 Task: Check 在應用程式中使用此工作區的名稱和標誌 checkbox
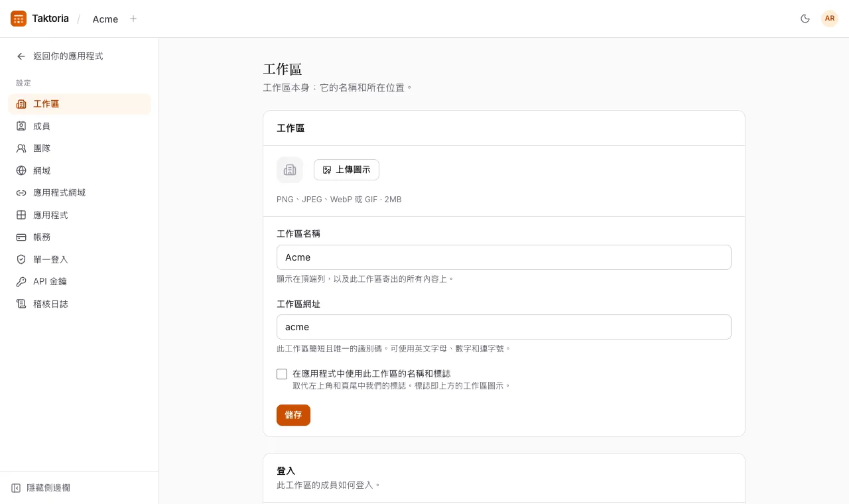click(282, 374)
